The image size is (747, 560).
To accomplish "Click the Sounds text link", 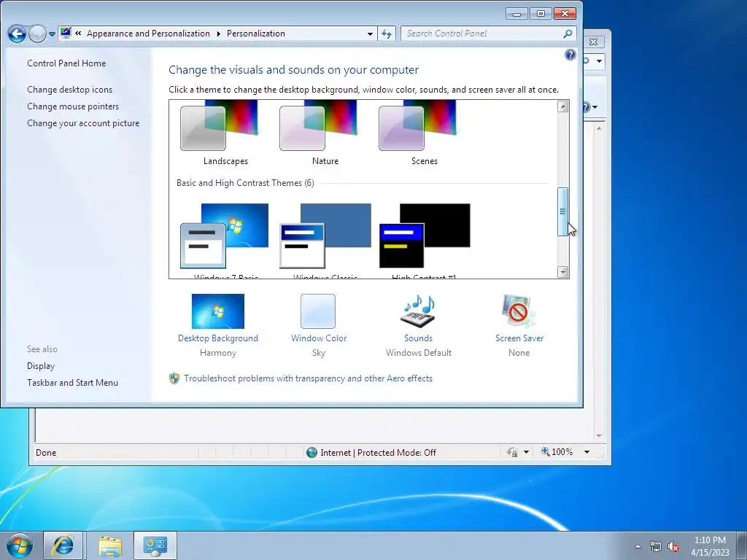I will [418, 338].
